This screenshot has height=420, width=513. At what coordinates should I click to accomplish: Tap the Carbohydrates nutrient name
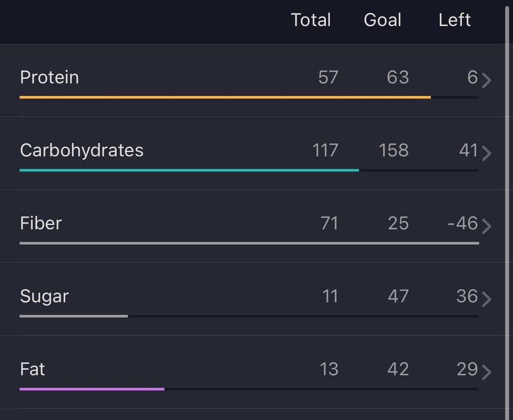[82, 150]
